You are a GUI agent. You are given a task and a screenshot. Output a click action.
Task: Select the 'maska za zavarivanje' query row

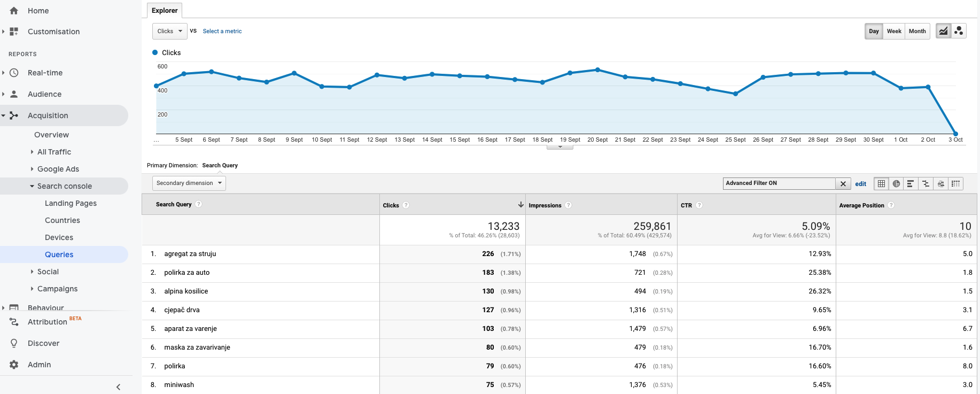pos(559,347)
